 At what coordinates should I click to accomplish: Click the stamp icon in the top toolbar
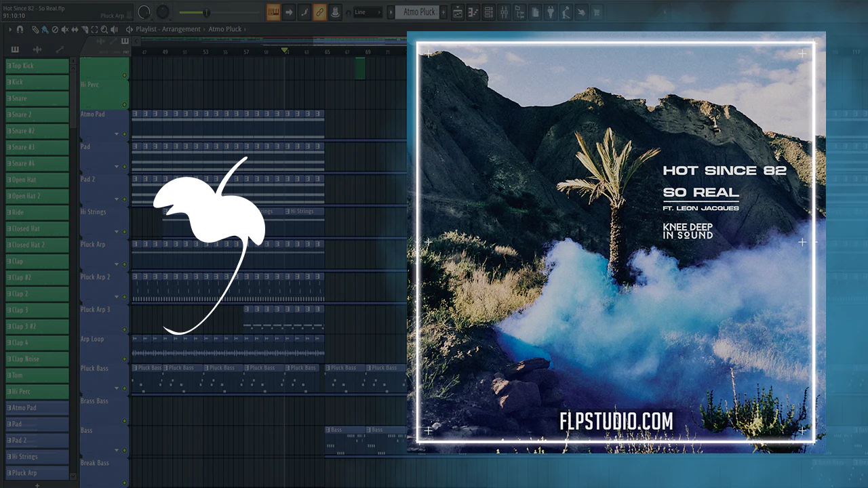335,12
